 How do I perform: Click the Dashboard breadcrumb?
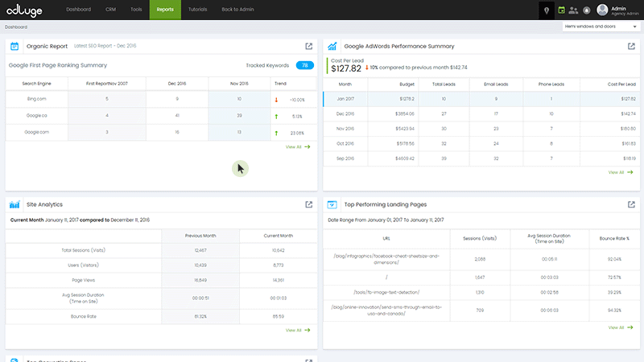[x=16, y=27]
